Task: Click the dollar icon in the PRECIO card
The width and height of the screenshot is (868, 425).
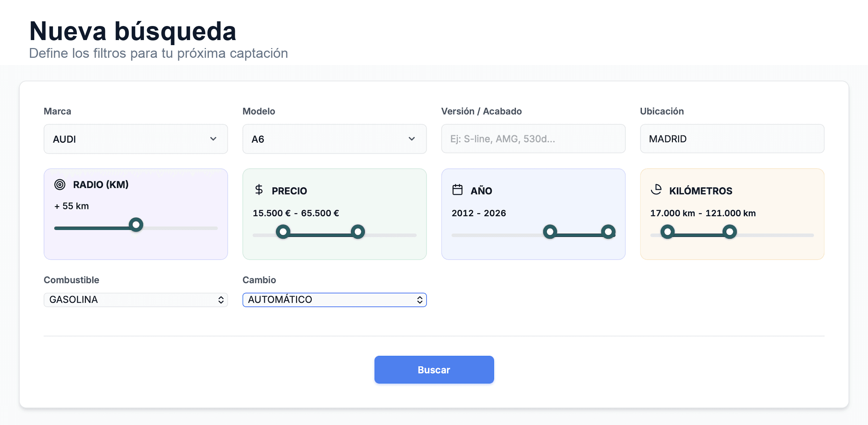Action: (259, 190)
